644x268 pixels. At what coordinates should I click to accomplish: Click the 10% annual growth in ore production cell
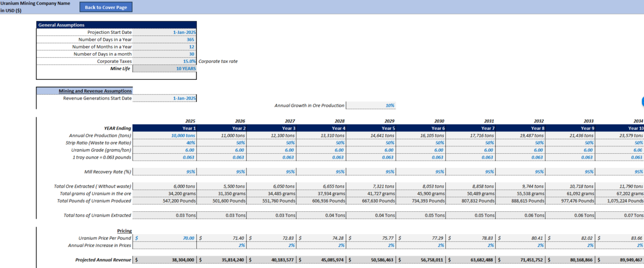tap(370, 106)
